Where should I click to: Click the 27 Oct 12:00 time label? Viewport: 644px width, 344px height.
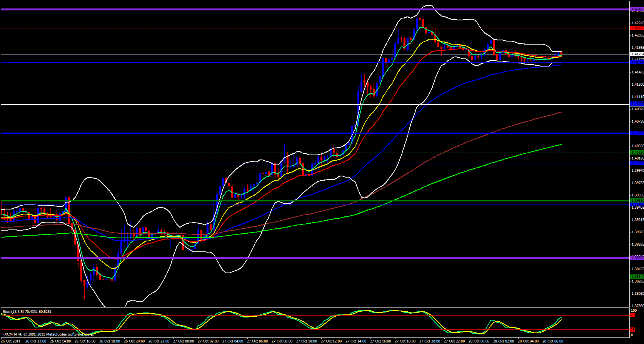(331, 341)
